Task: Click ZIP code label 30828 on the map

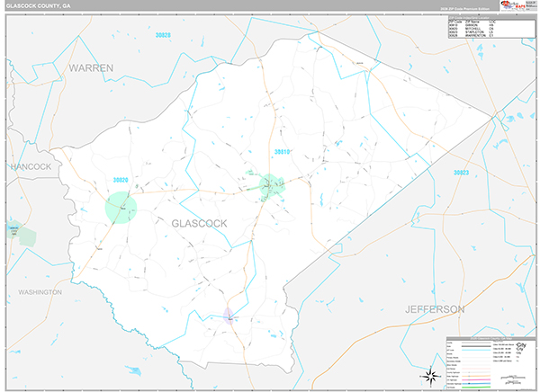Action: pos(163,35)
